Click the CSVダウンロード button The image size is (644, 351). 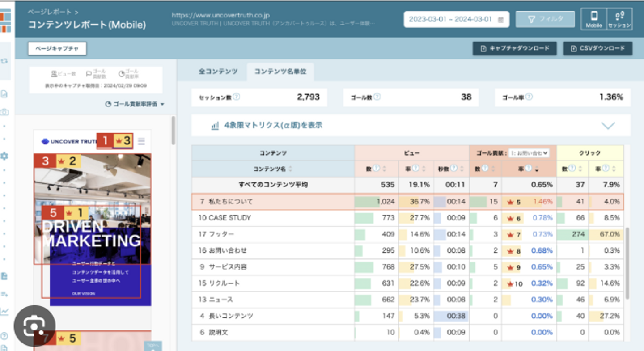click(597, 48)
